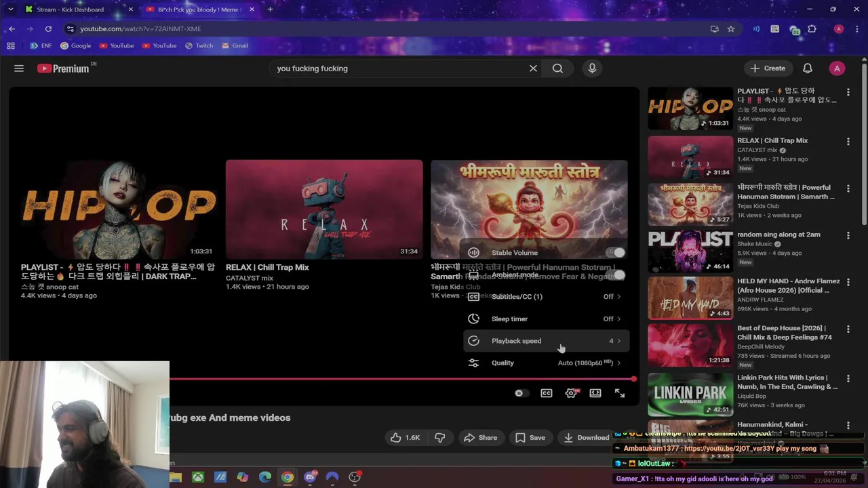Open the Subtitles/CC (1) submenu
The image size is (868, 488).
click(x=547, y=297)
